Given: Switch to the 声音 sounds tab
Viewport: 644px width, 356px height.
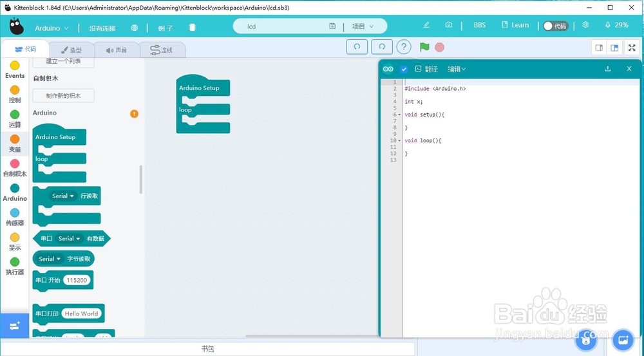Looking at the screenshot, I should click(117, 50).
